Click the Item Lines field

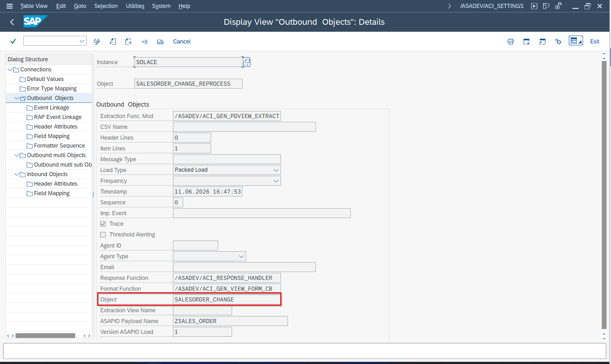point(192,149)
